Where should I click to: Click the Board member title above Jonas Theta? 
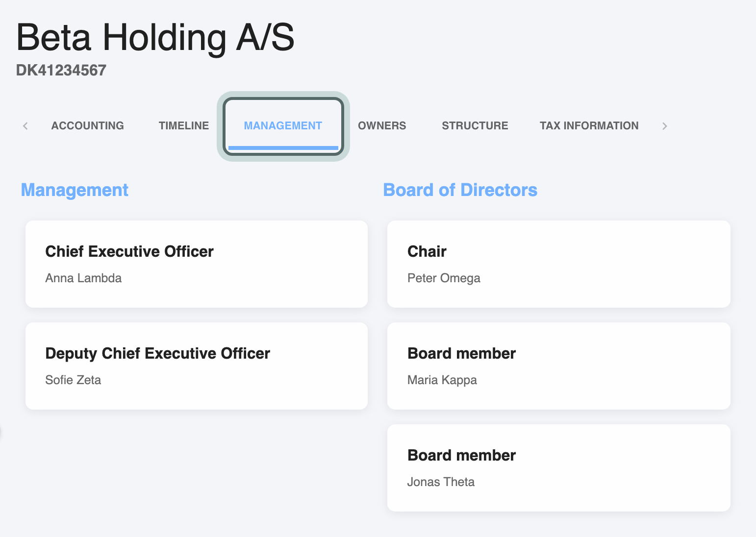click(x=461, y=455)
